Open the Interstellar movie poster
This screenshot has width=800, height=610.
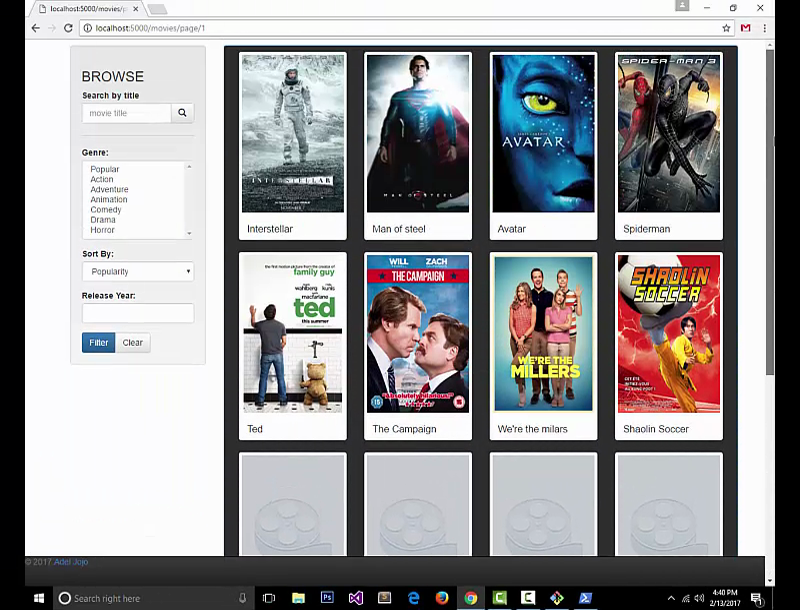pos(293,134)
